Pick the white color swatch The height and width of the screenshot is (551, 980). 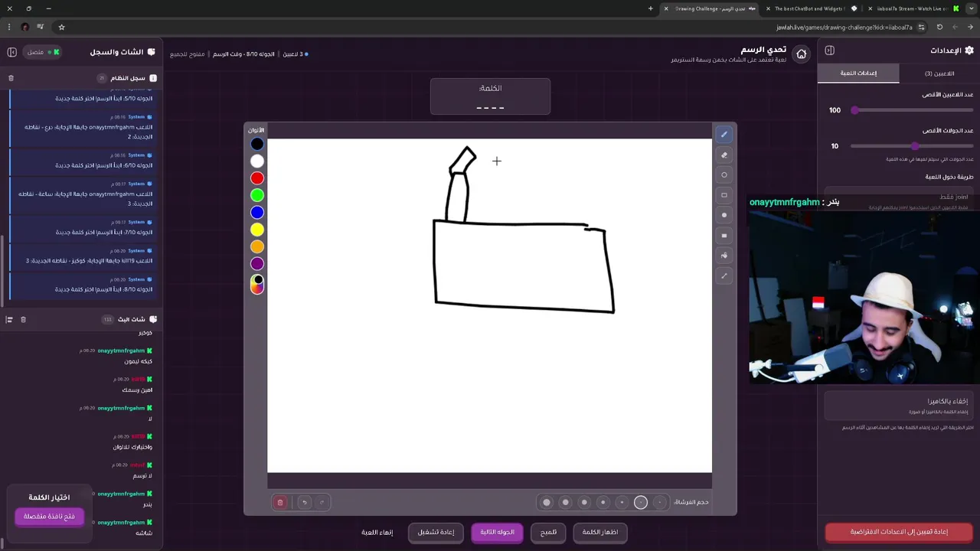(x=257, y=161)
